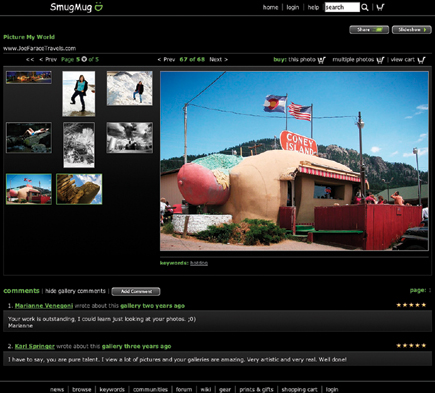Hide gallery comments

coord(75,291)
